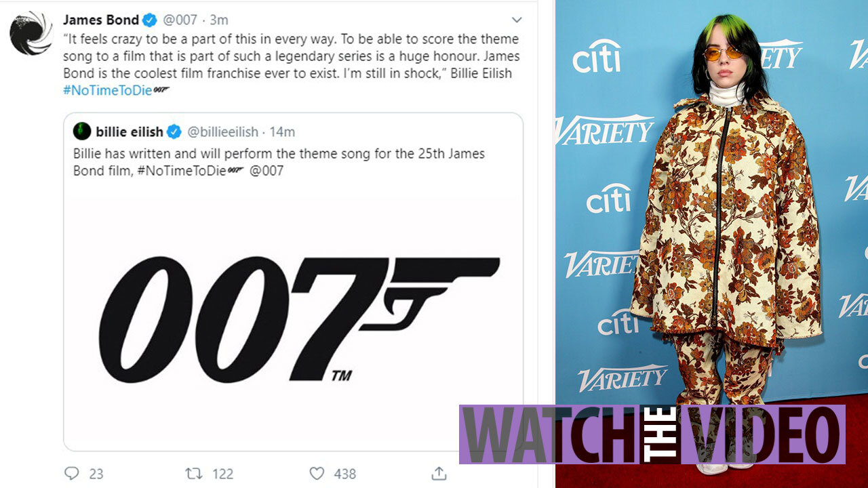Open James Bond profile name
The width and height of the screenshot is (868, 488).
click(101, 20)
